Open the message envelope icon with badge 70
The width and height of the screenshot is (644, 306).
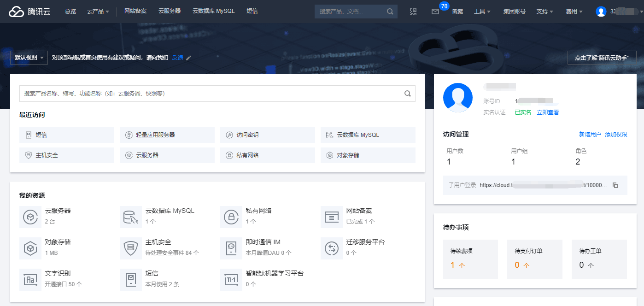pyautogui.click(x=435, y=12)
